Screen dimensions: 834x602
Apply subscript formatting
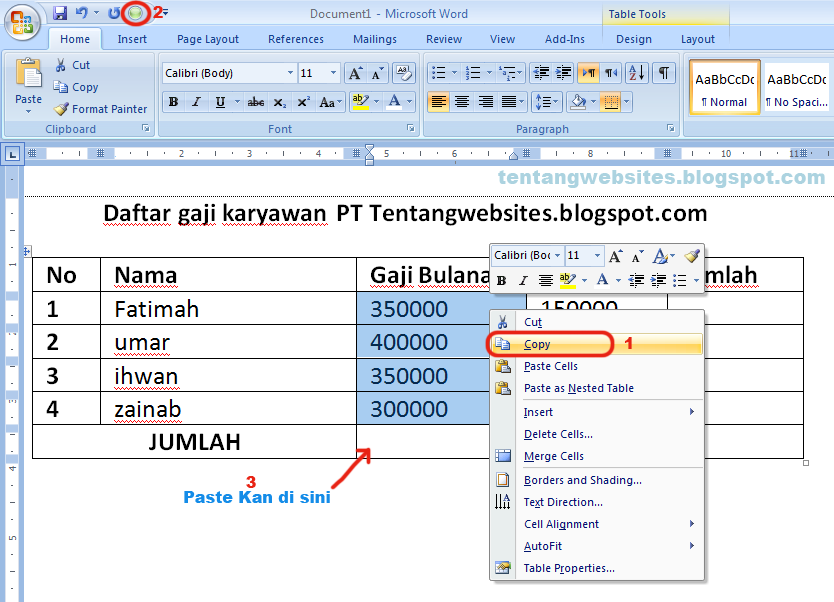[x=280, y=102]
